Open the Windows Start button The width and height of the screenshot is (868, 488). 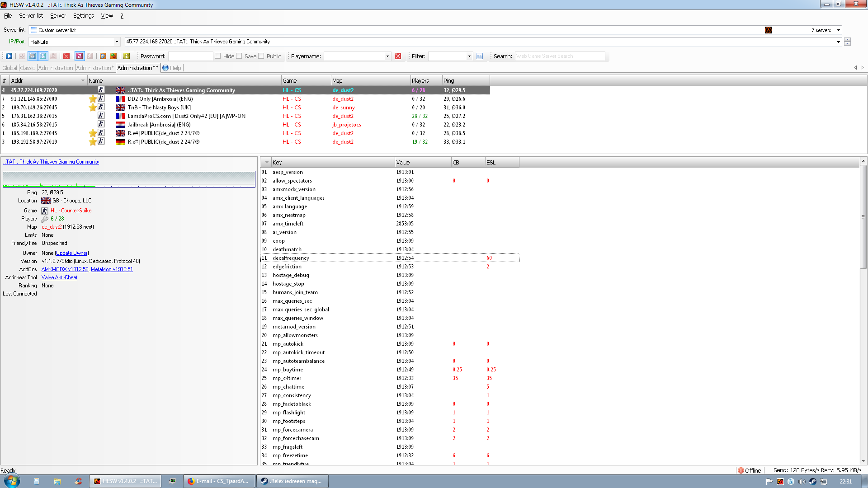[12, 481]
